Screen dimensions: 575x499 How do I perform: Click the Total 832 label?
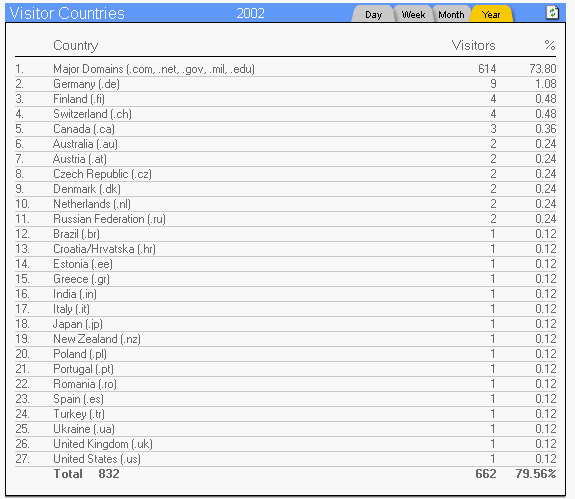pyautogui.click(x=87, y=474)
